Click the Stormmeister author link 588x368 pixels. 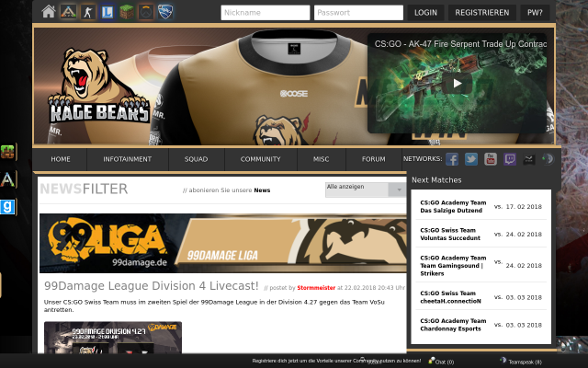click(x=316, y=288)
